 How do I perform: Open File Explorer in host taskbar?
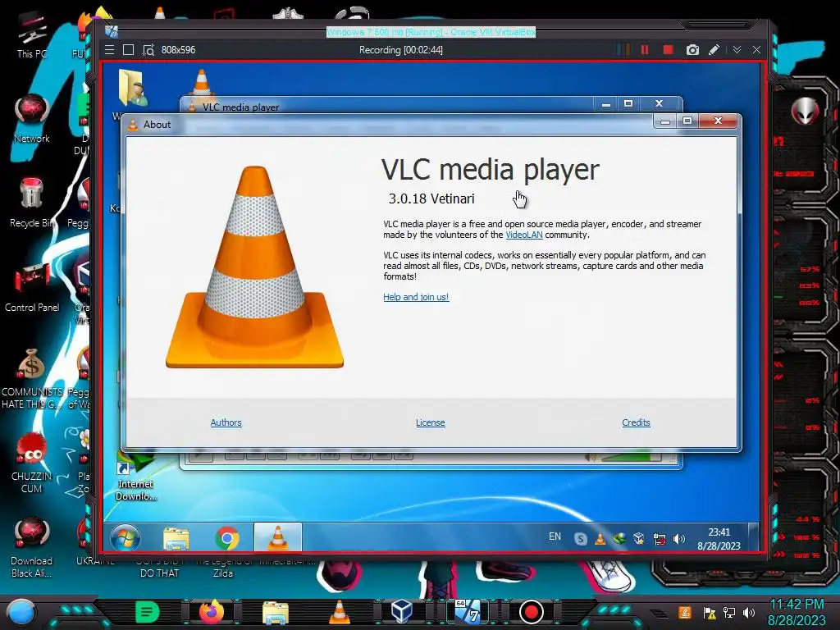(x=276, y=612)
